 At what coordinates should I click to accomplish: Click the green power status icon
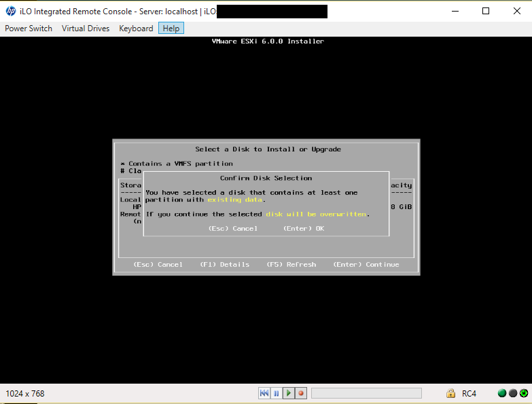tap(524, 393)
